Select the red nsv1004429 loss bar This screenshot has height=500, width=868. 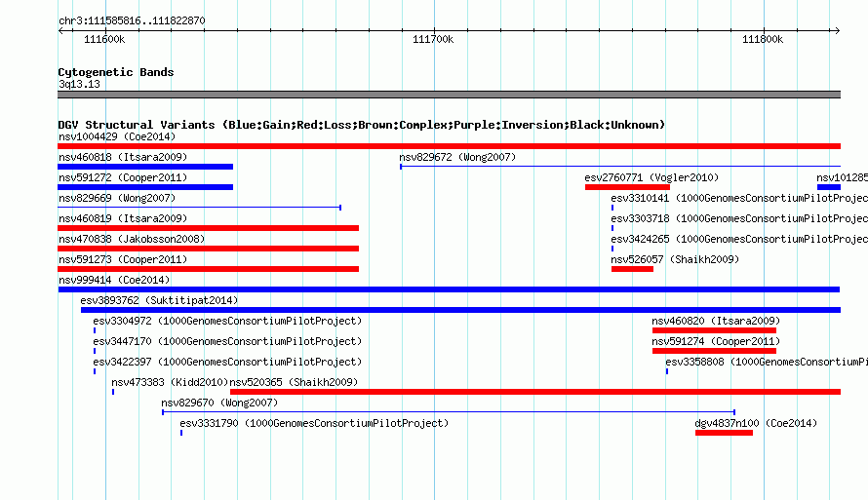449,146
